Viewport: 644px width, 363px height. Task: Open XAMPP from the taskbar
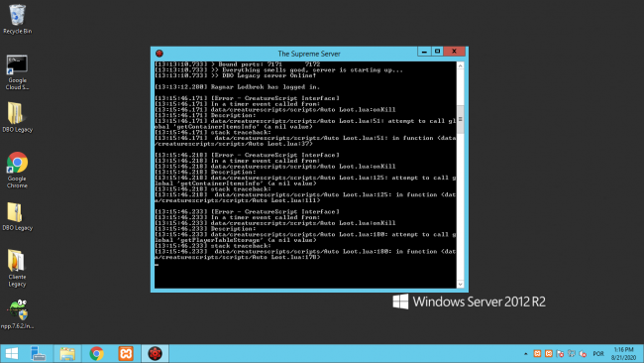(x=126, y=353)
